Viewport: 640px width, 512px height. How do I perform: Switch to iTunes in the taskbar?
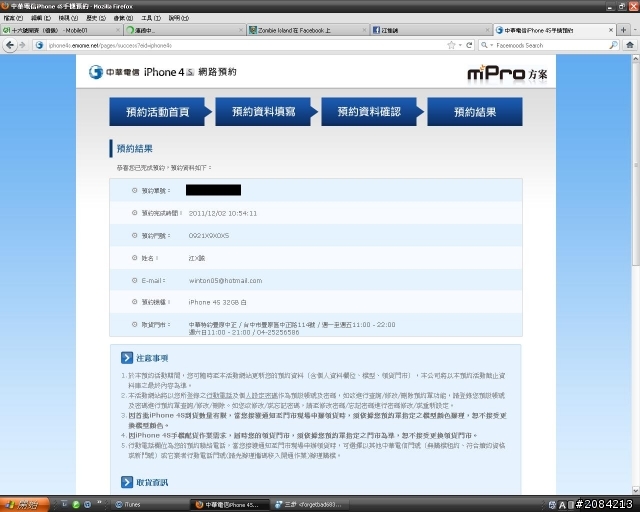click(149, 505)
